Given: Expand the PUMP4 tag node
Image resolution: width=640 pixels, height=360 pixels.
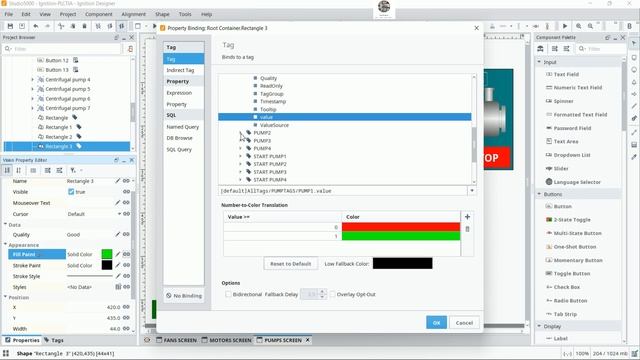Looking at the screenshot, I should [x=240, y=148].
